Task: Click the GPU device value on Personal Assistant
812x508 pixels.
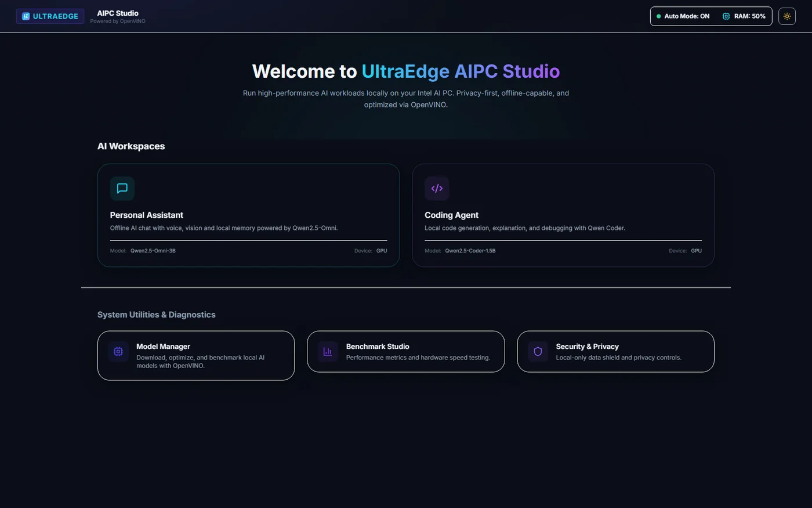Action: [382, 251]
